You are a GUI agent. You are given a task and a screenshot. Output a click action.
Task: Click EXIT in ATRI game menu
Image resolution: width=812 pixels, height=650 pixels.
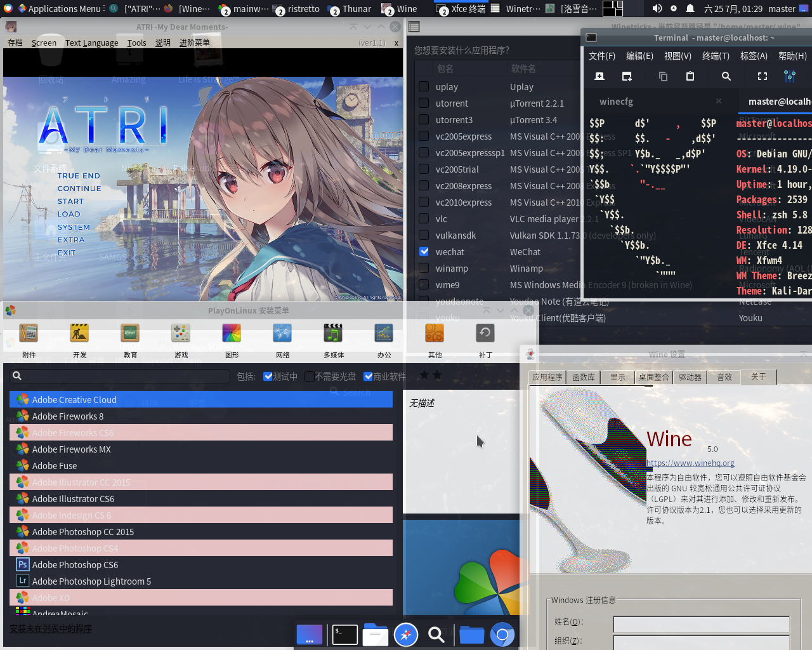tap(67, 253)
